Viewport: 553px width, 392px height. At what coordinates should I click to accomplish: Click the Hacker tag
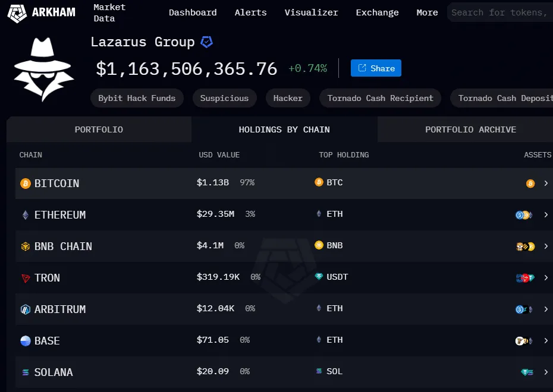(288, 98)
